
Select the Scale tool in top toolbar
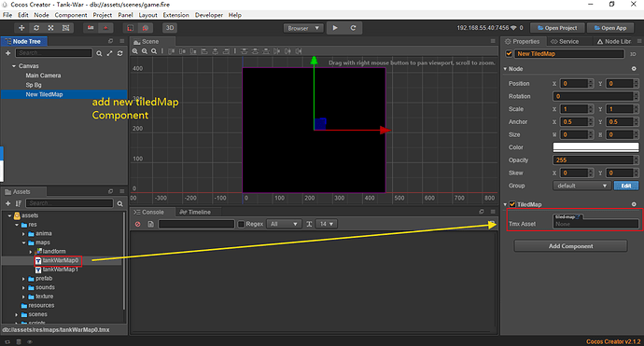[51, 28]
